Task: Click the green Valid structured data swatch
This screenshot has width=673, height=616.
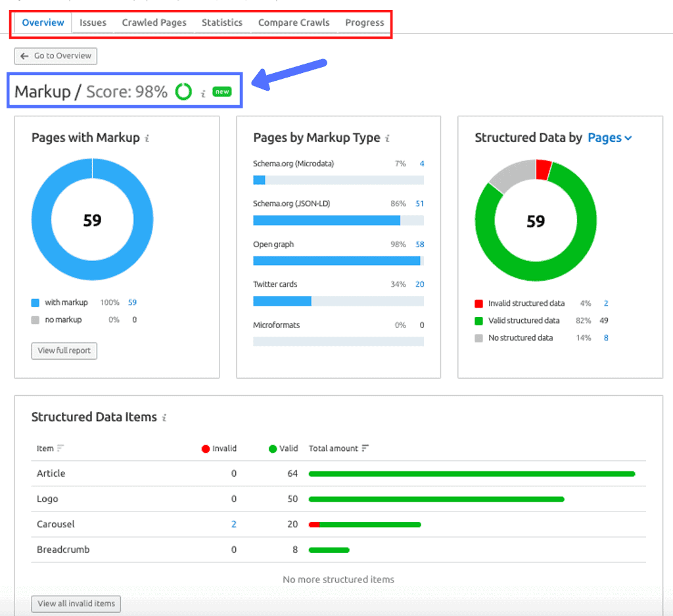Action: (478, 321)
